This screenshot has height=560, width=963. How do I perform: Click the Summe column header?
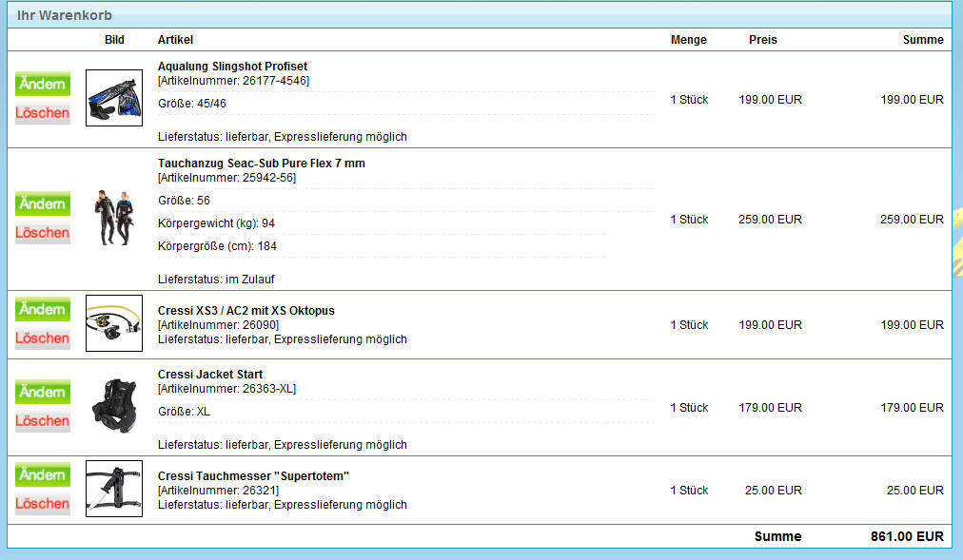pyautogui.click(x=923, y=40)
